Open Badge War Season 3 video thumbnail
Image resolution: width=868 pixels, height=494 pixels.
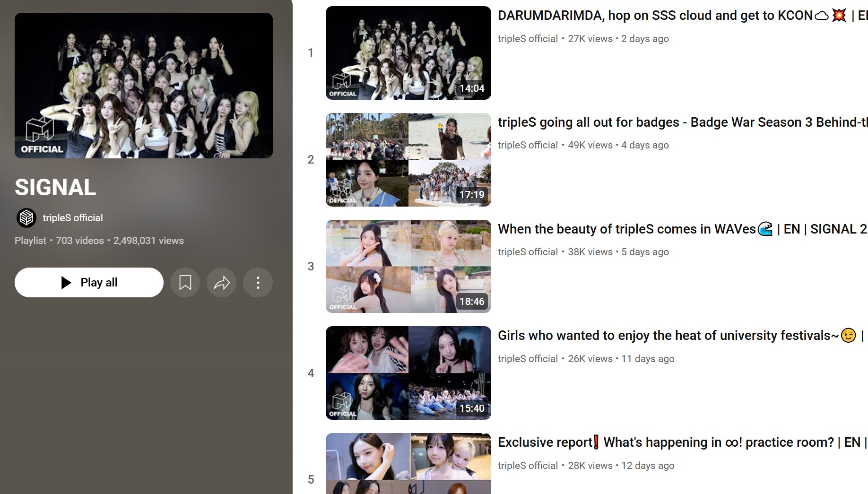pyautogui.click(x=408, y=160)
